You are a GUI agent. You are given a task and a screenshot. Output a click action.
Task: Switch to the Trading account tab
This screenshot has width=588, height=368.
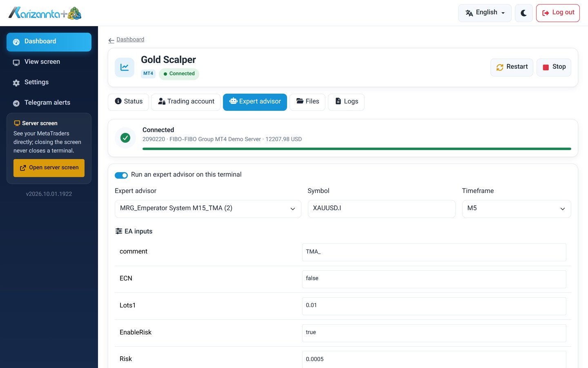pos(186,102)
